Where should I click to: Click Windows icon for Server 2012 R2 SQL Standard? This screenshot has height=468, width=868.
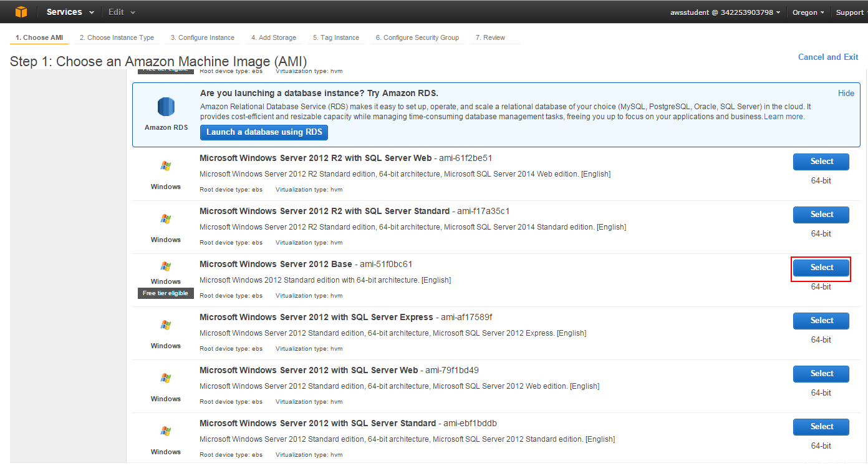pyautogui.click(x=166, y=219)
